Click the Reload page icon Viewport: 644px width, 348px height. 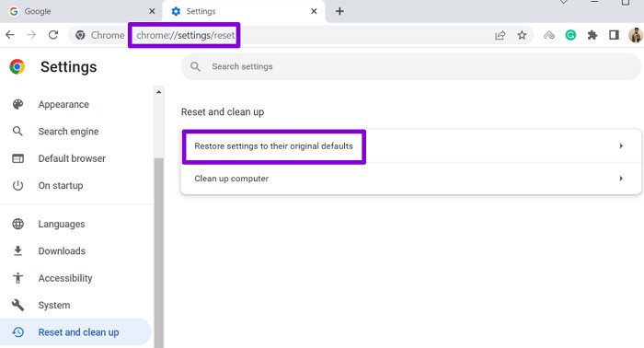(x=53, y=35)
